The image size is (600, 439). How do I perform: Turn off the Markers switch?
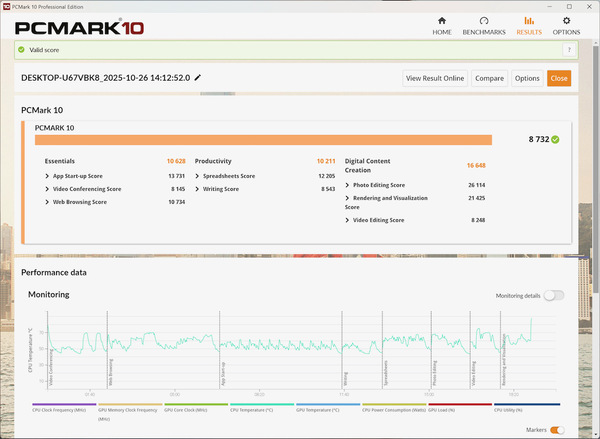coord(557,430)
